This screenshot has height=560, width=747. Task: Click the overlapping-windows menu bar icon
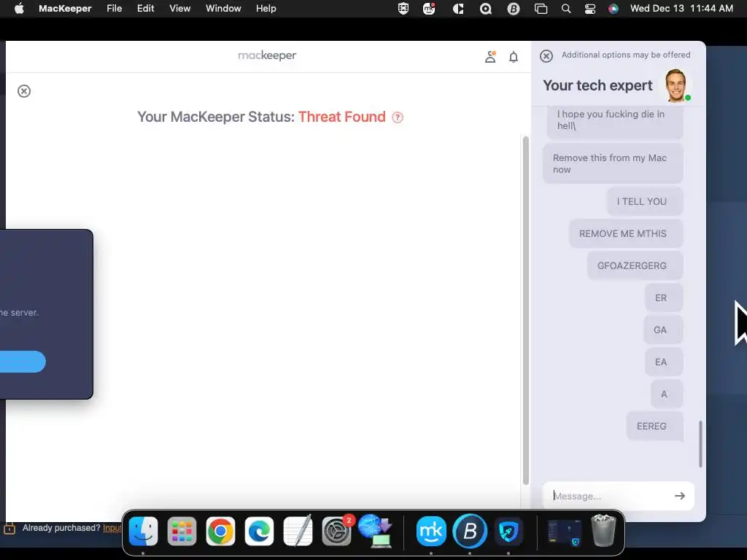(541, 9)
